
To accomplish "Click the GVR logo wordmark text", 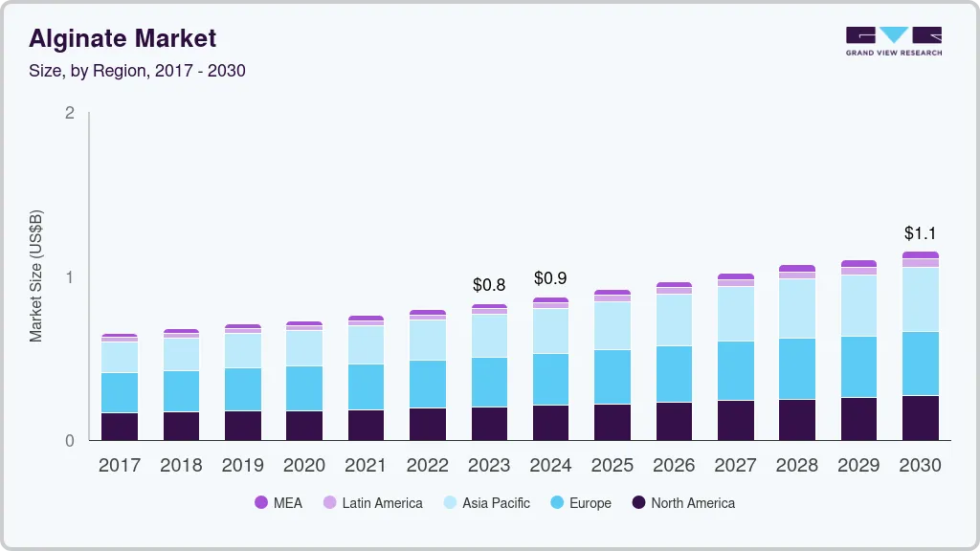I will tap(892, 55).
